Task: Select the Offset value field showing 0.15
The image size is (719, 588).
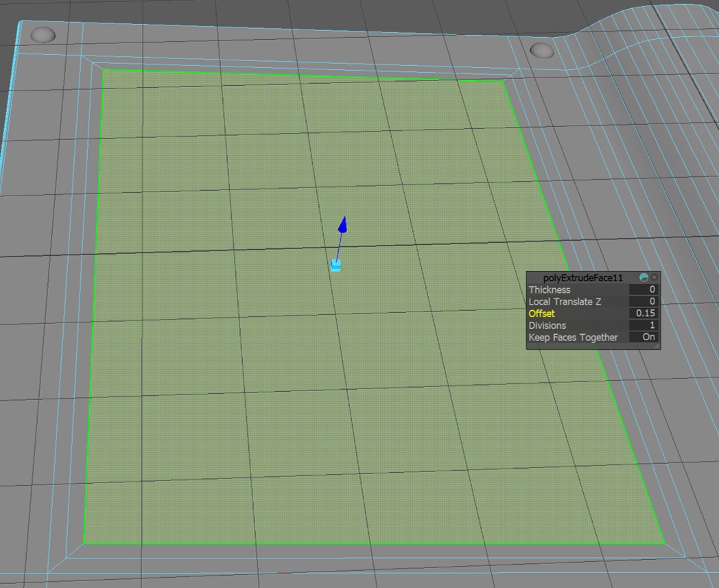Action: point(644,313)
